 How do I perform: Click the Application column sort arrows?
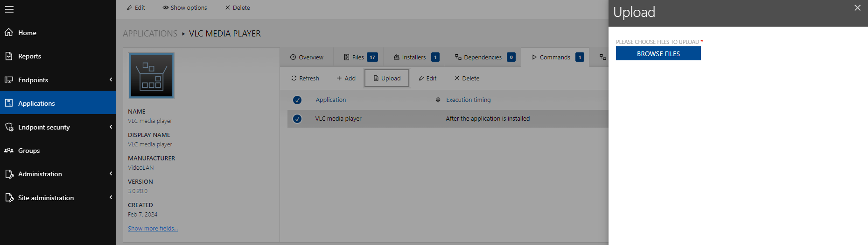438,100
